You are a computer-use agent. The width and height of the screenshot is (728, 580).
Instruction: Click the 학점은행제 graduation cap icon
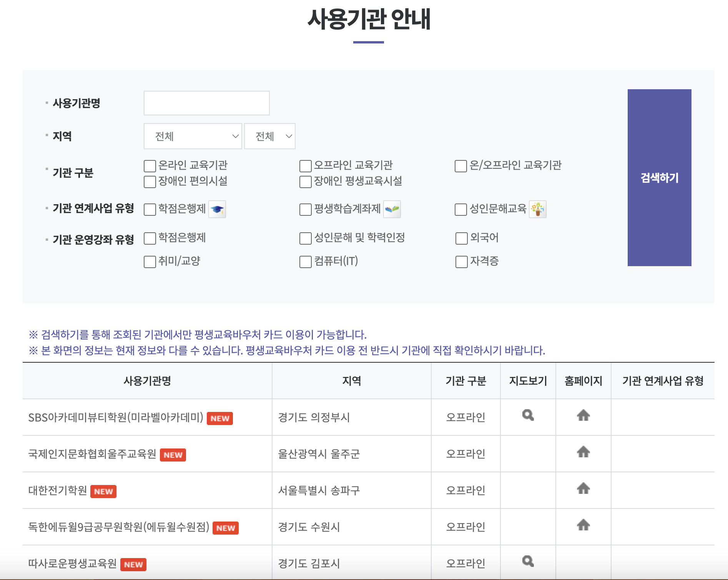click(217, 209)
